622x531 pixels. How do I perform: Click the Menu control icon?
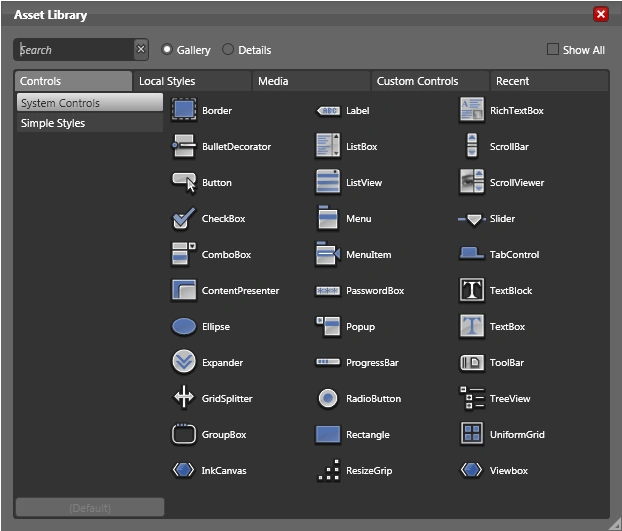pyautogui.click(x=328, y=217)
